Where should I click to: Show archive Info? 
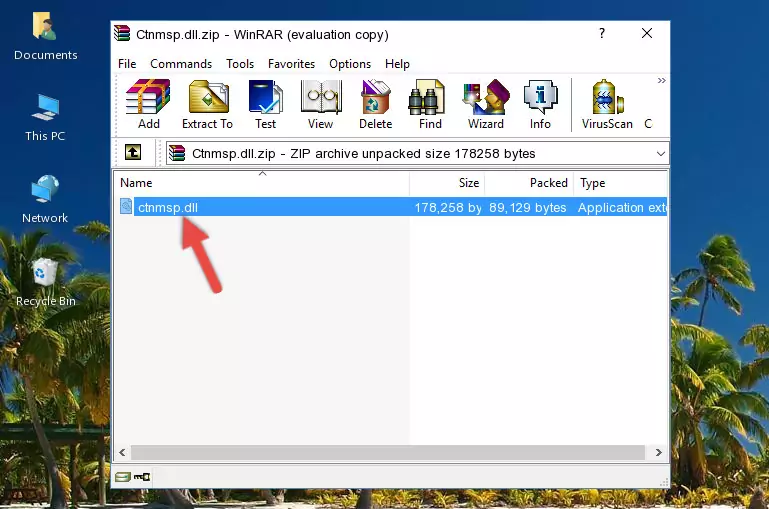[x=540, y=104]
